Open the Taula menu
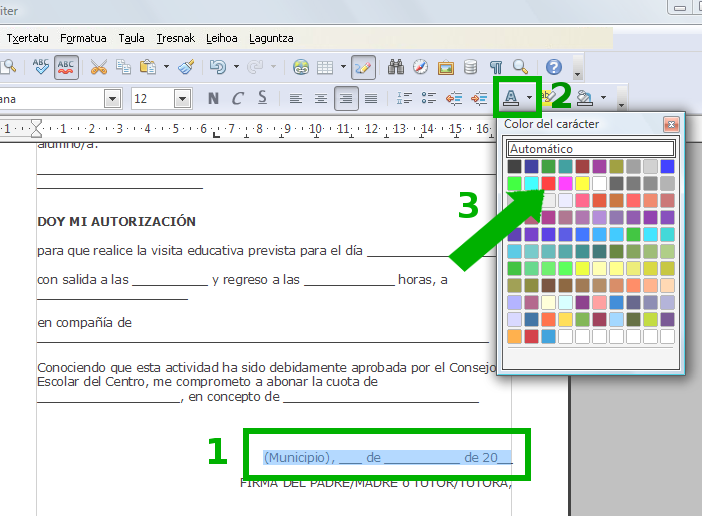The width and height of the screenshot is (702, 516). 131,38
